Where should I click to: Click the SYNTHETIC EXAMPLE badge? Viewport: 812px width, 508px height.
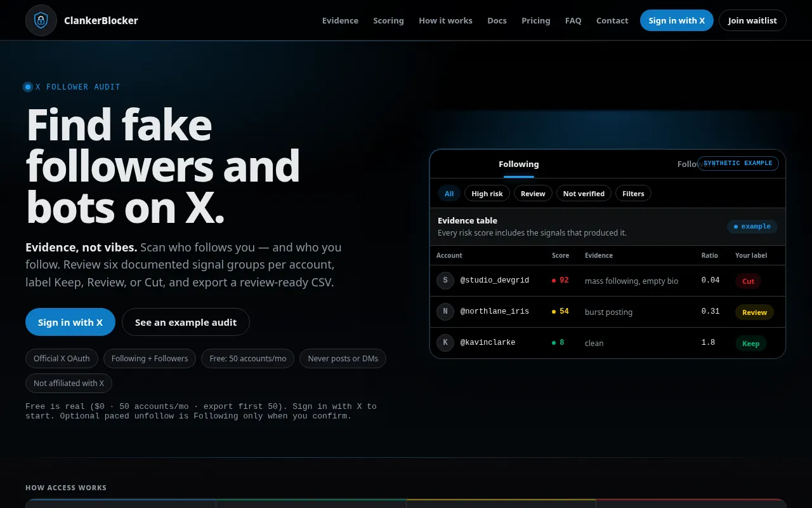point(738,163)
